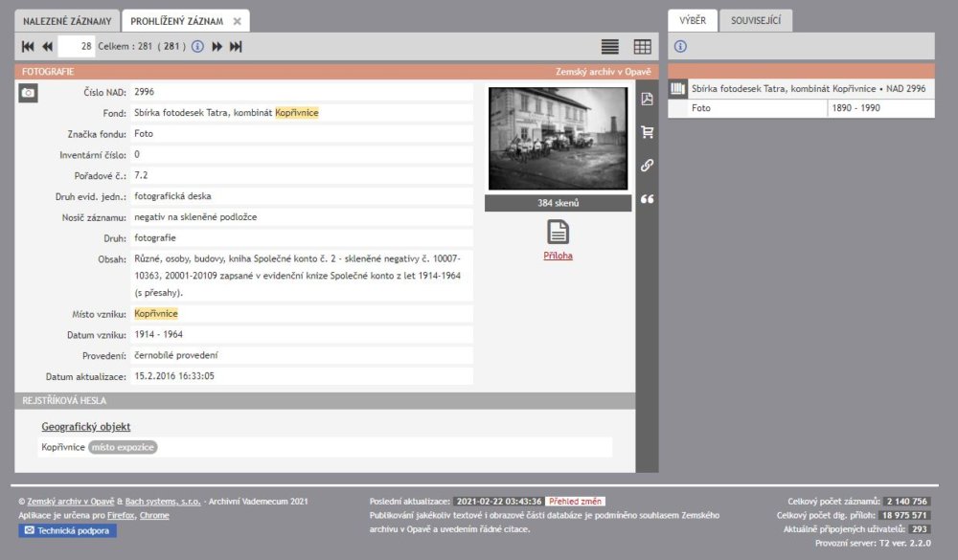
Task: Follow the Firefox link
Action: (121, 515)
